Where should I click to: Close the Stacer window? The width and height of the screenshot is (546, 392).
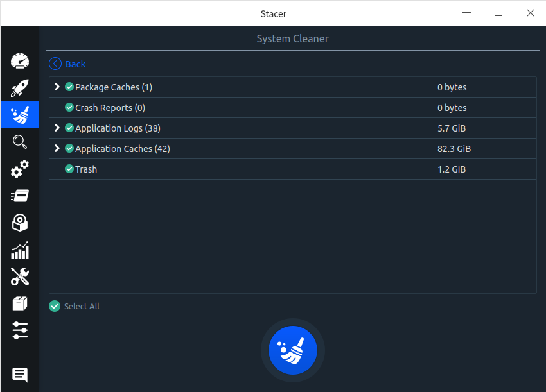tap(531, 13)
